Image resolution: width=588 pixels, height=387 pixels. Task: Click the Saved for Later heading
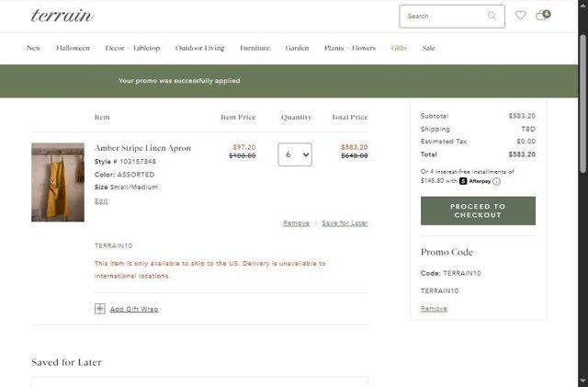tap(66, 362)
